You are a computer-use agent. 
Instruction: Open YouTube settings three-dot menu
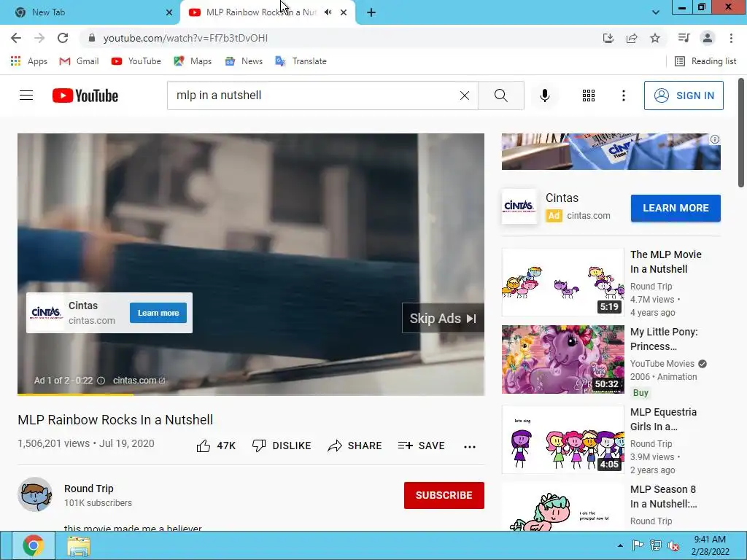click(623, 96)
